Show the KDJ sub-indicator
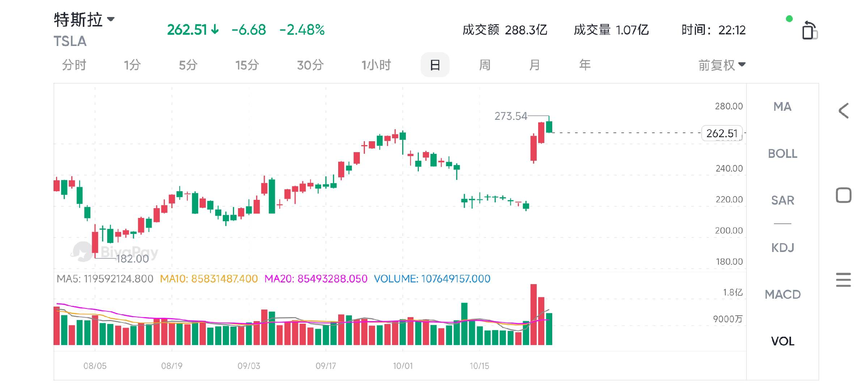Viewport: 868px width, 391px height. [x=782, y=248]
